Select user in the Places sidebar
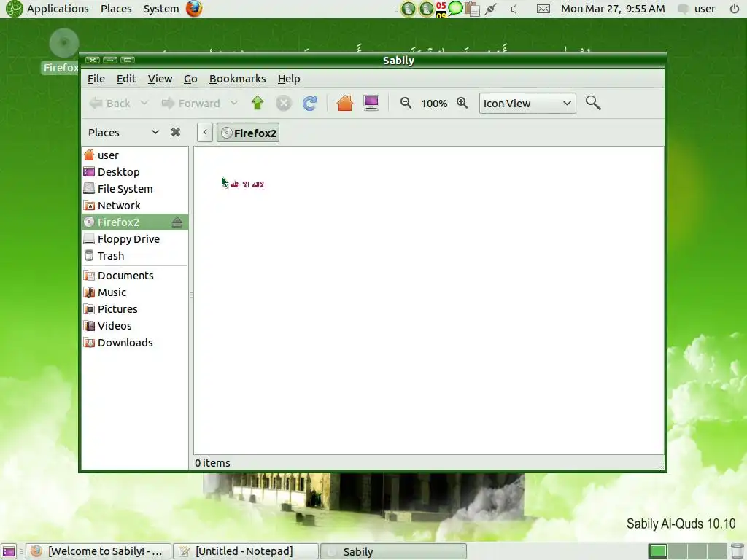This screenshot has height=560, width=747. point(135,155)
